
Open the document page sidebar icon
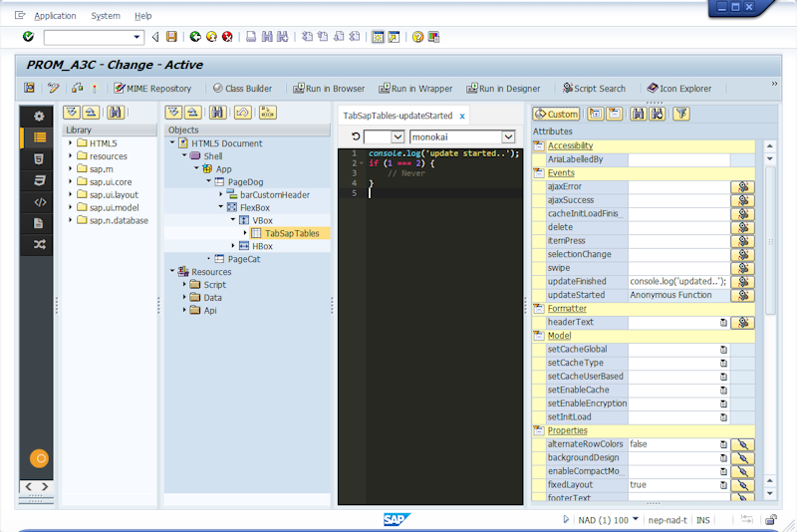(x=38, y=223)
